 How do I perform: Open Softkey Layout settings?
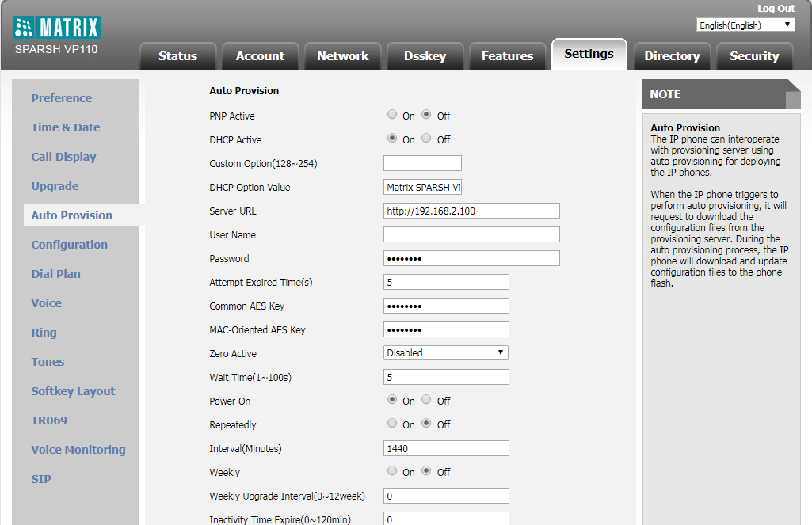tap(73, 391)
